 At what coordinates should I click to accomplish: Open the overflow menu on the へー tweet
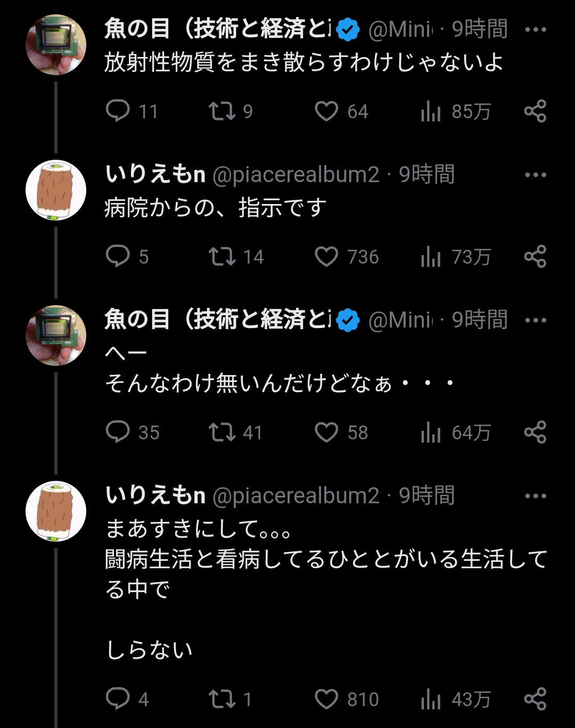coord(535,321)
